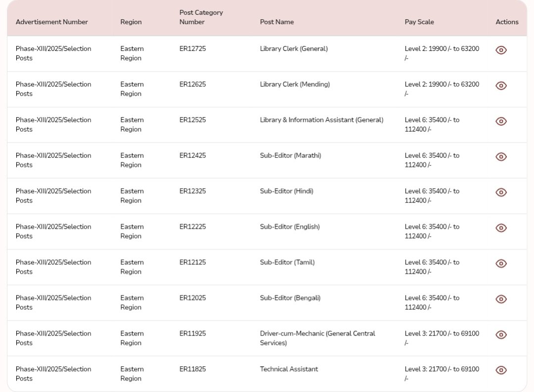
Task: View Sub-Editor (Bengali) details via eye icon
Action: [501, 299]
